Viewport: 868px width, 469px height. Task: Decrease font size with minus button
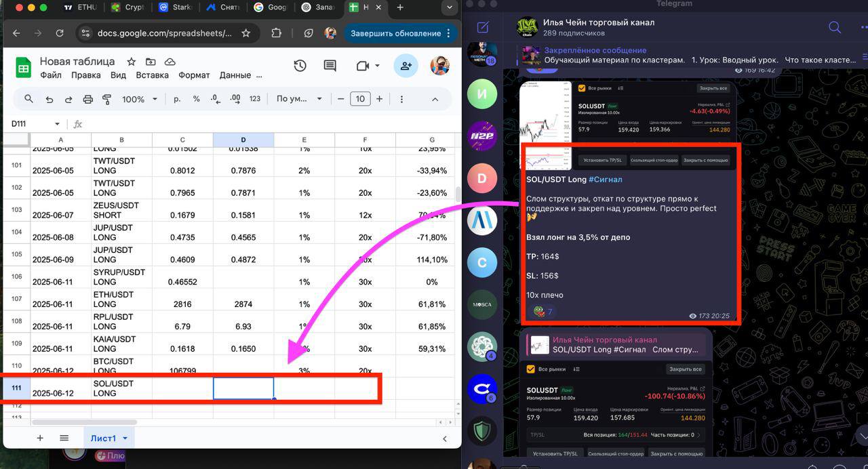tap(341, 99)
